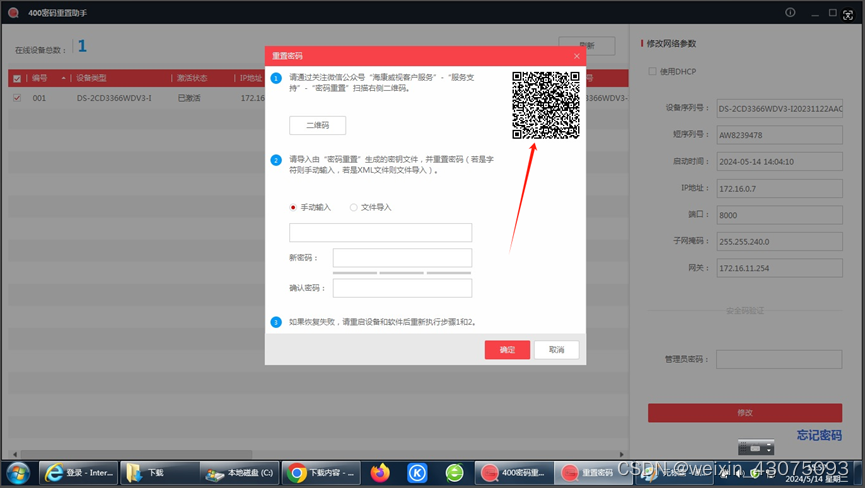Enable the 使用DHCP checkbox
Image resolution: width=865 pixels, height=488 pixels.
coord(653,71)
